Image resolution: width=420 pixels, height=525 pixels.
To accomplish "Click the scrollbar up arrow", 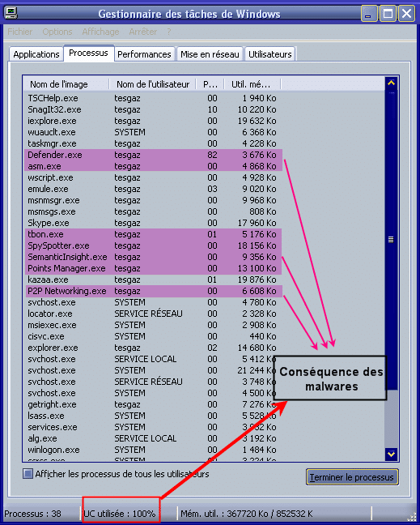I will [x=391, y=83].
